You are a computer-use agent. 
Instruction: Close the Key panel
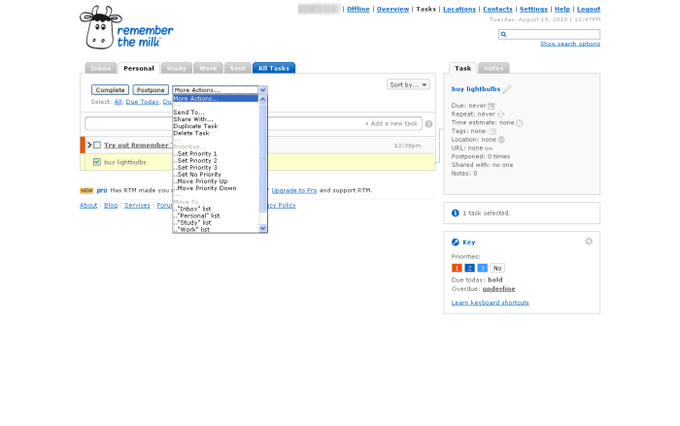coord(588,241)
